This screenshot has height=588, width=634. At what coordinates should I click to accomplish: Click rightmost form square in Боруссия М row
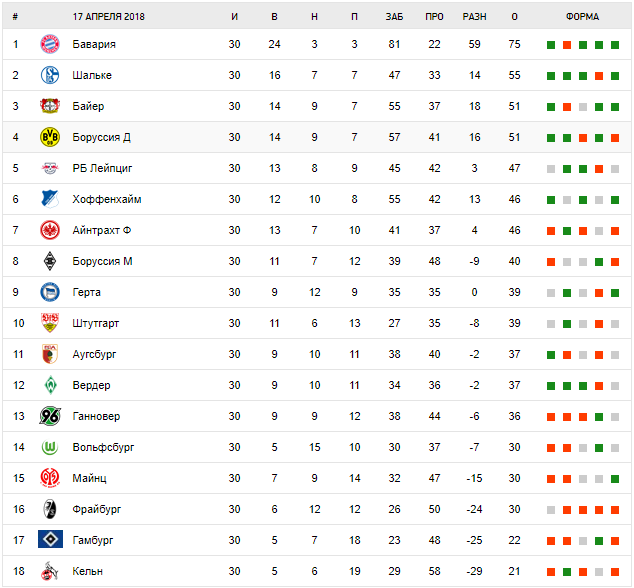coord(615,262)
